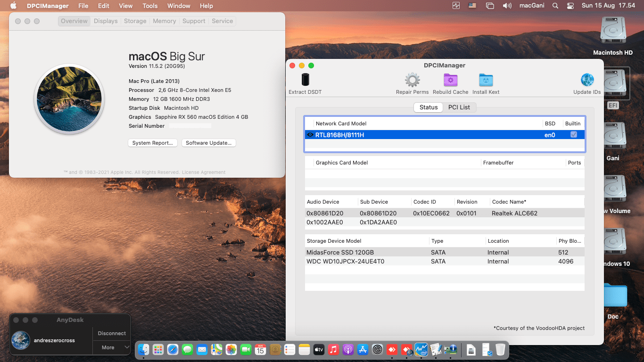Open the View menu
Image resolution: width=644 pixels, height=362 pixels.
125,6
